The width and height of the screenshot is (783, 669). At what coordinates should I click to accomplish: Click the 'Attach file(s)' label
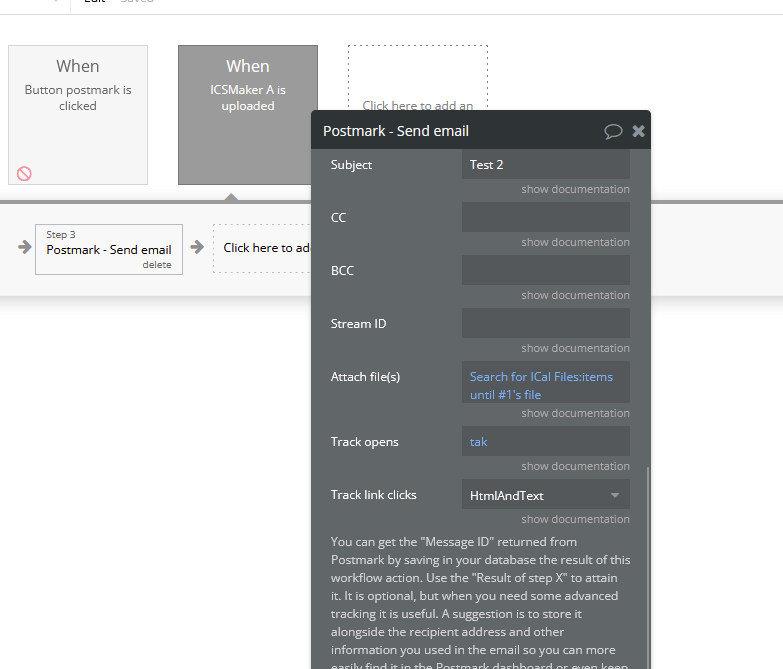tap(366, 377)
